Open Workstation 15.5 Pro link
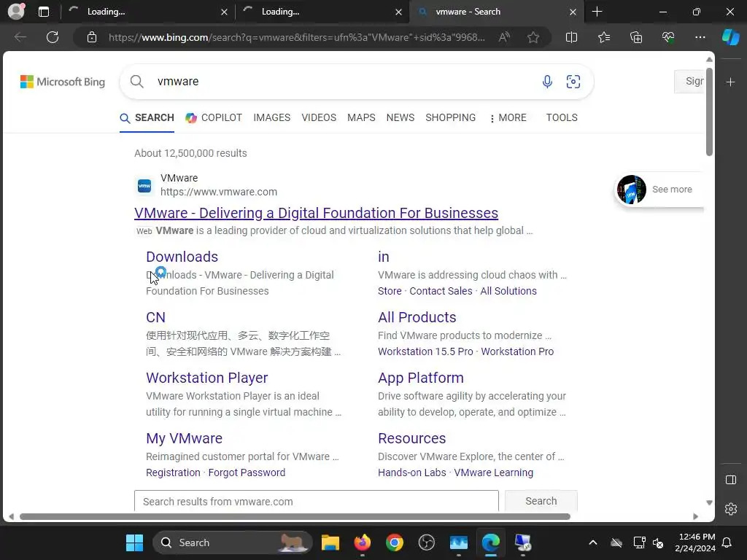This screenshot has width=747, height=560. (425, 351)
